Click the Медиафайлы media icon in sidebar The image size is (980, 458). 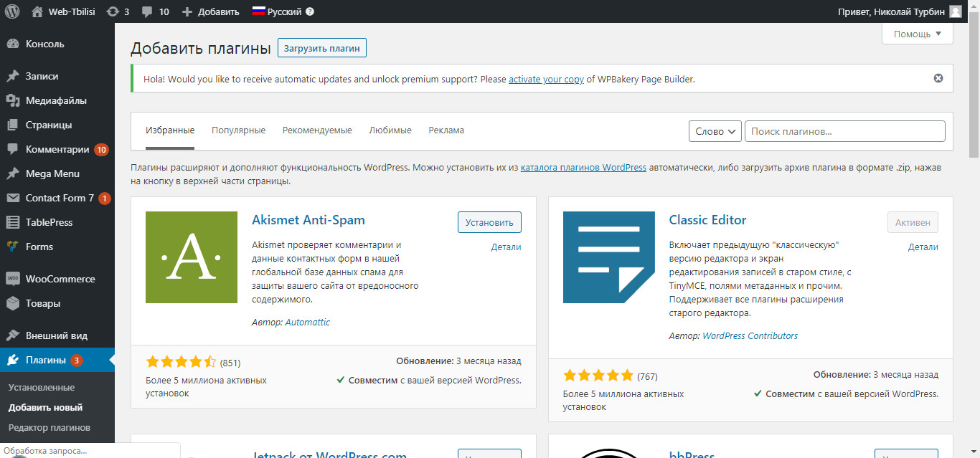pos(13,100)
